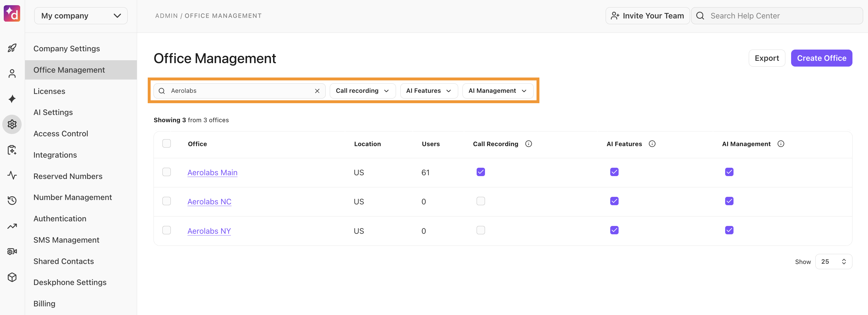
Task: Open the cube package icon in sidebar
Action: (12, 277)
